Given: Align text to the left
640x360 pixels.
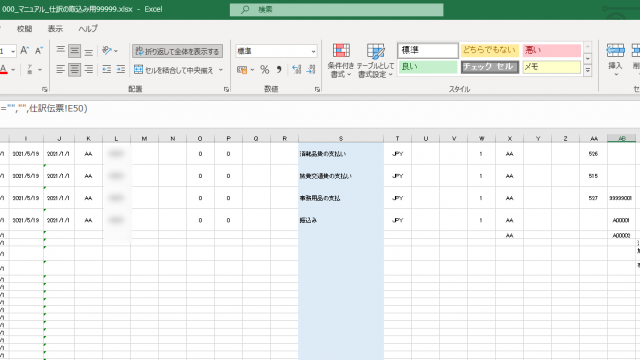Looking at the screenshot, I should pyautogui.click(x=60, y=69).
